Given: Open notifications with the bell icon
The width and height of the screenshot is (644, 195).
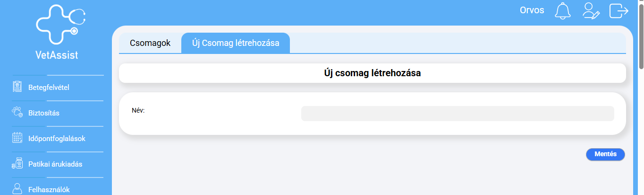Looking at the screenshot, I should (562, 11).
